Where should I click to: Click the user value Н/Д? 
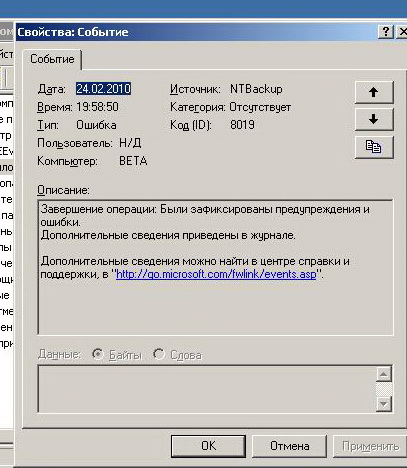130,143
